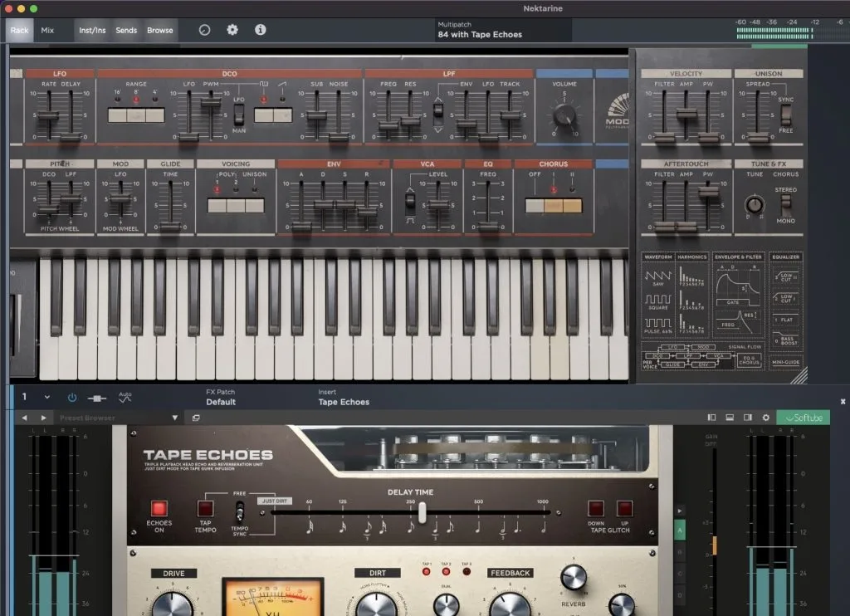Click the Reverb knob

coord(573,578)
